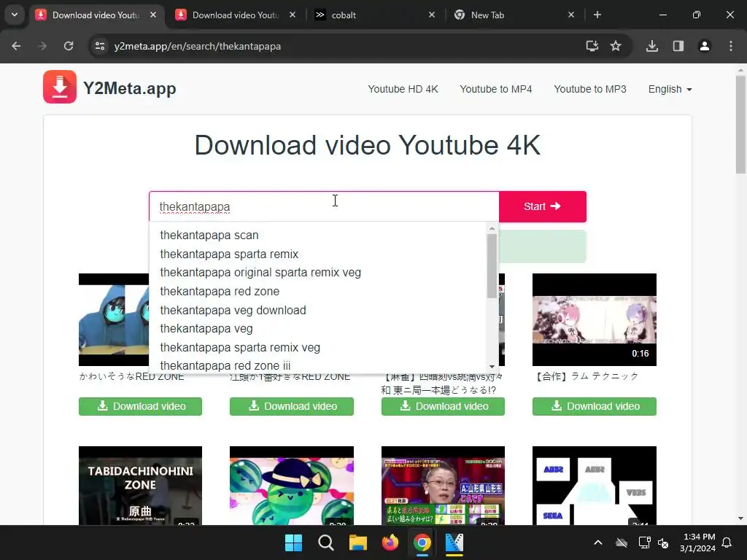Click the Y2Meta.app logo icon
The height and width of the screenshot is (560, 747).
pyautogui.click(x=60, y=87)
